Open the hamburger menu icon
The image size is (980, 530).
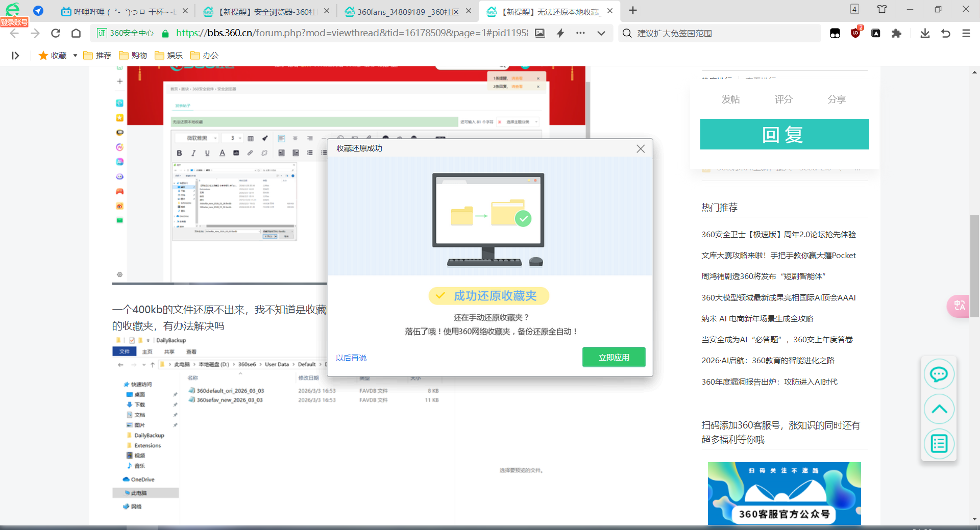(x=966, y=33)
